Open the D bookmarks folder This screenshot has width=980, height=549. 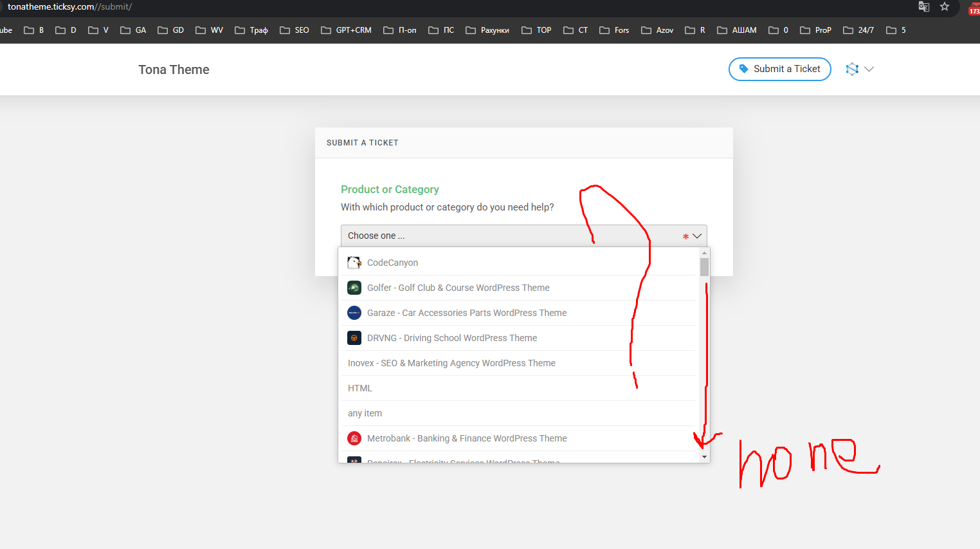[x=66, y=30]
